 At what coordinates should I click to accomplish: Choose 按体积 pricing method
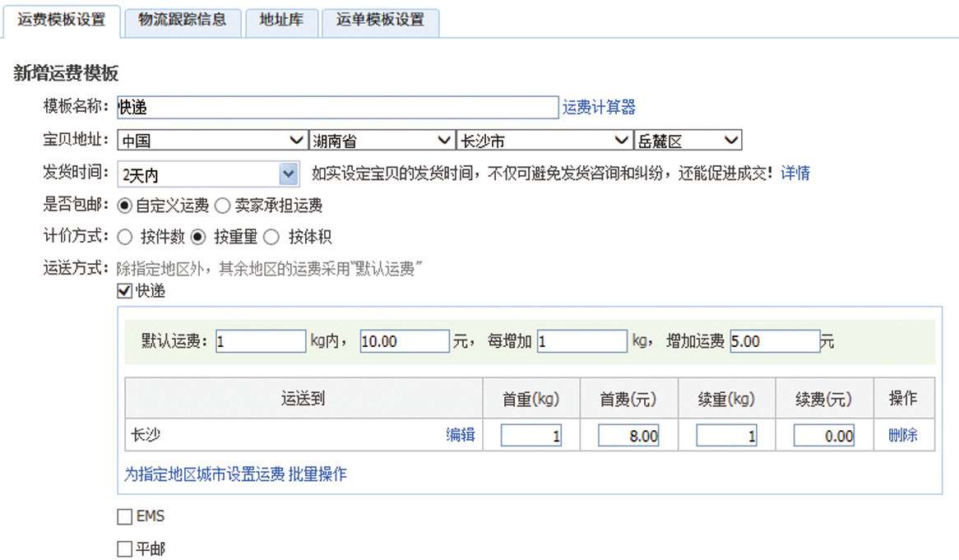tap(271, 237)
